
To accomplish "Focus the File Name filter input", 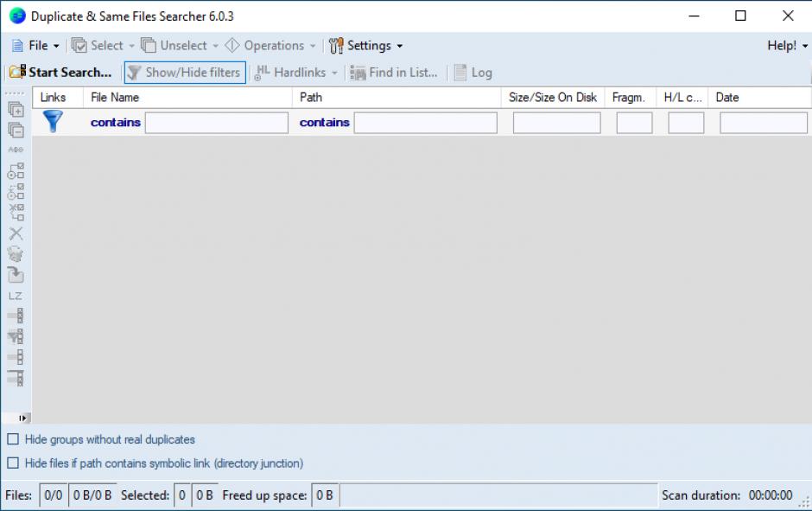I will pyautogui.click(x=217, y=123).
